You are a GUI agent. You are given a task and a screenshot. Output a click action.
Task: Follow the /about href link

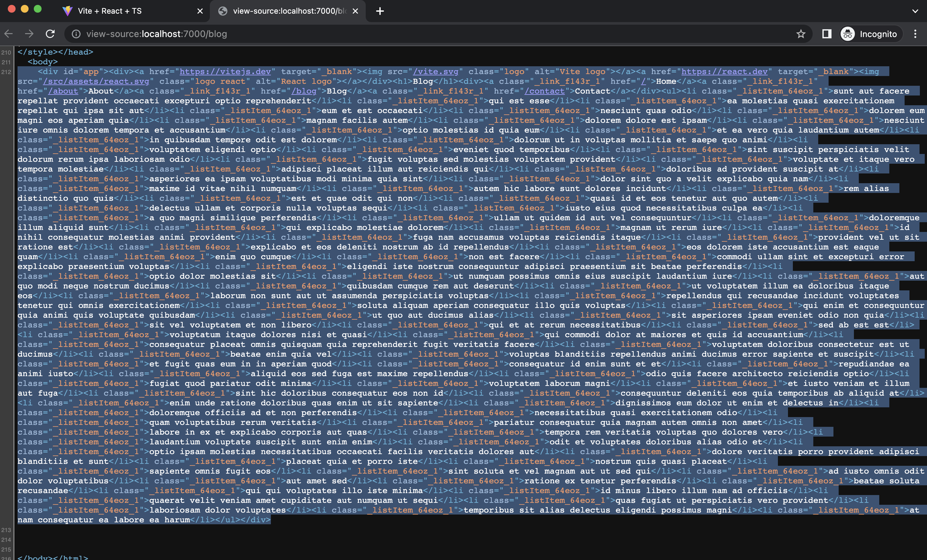tap(63, 91)
